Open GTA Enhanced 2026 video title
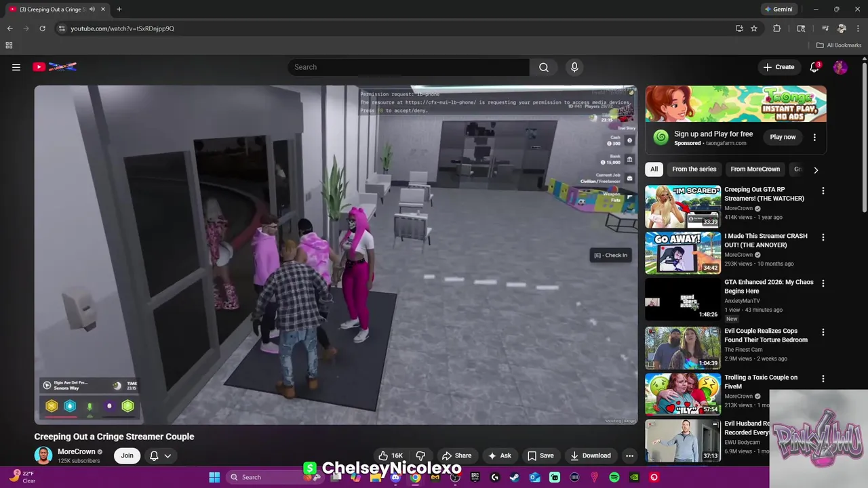The width and height of the screenshot is (868, 488). (x=769, y=287)
